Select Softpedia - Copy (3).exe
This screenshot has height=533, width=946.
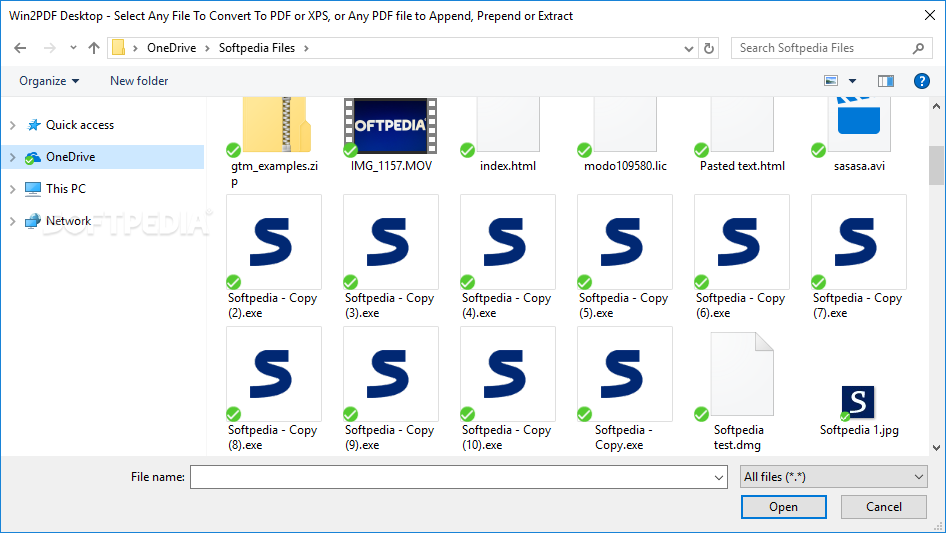coord(391,257)
